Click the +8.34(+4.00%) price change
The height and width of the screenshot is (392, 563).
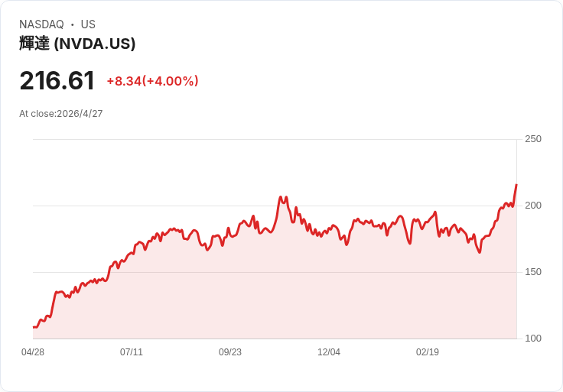click(x=152, y=81)
